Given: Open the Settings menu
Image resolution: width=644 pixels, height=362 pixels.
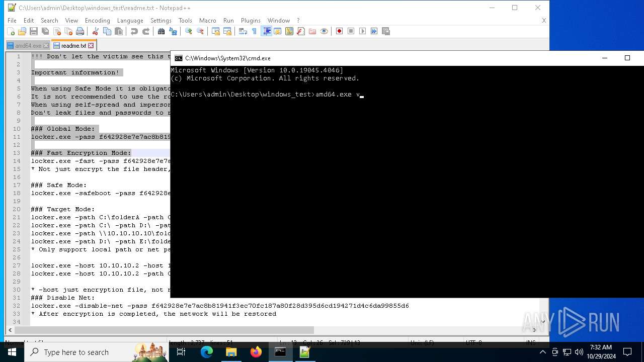Looking at the screenshot, I should [161, 21].
